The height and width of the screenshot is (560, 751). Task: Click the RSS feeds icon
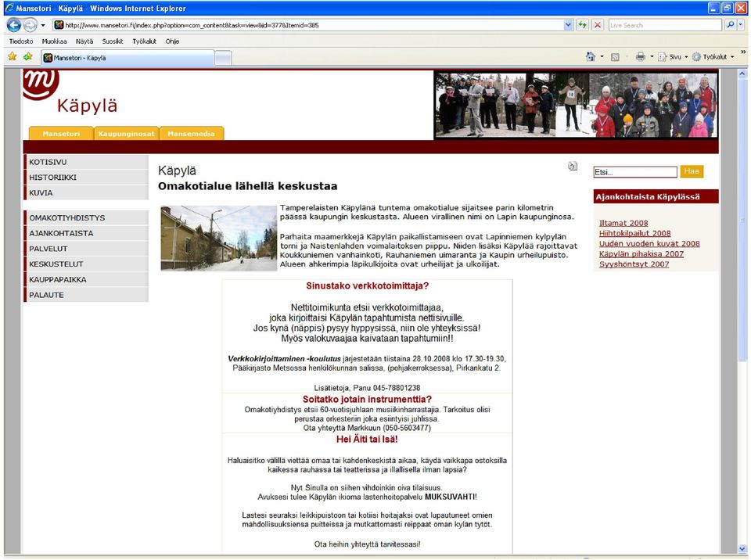coord(615,57)
